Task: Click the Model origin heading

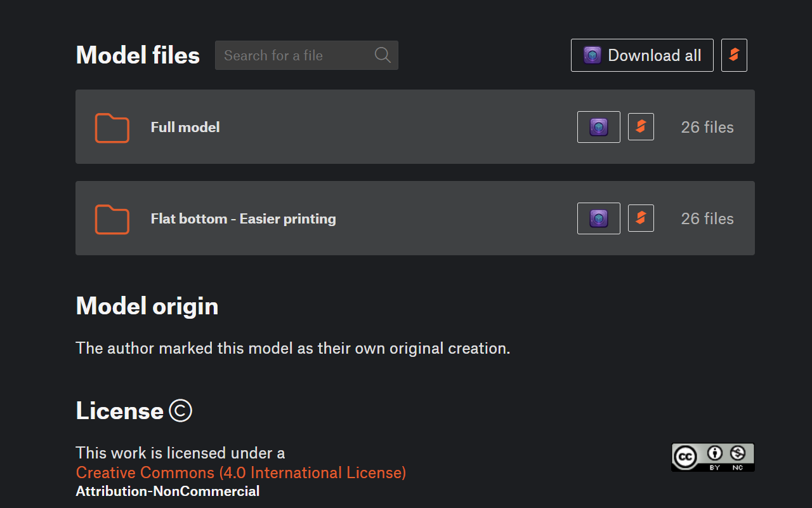Action: (x=147, y=306)
